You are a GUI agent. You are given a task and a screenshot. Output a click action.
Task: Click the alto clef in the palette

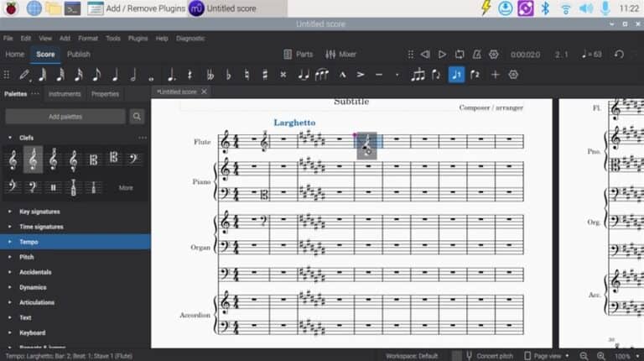(93, 159)
